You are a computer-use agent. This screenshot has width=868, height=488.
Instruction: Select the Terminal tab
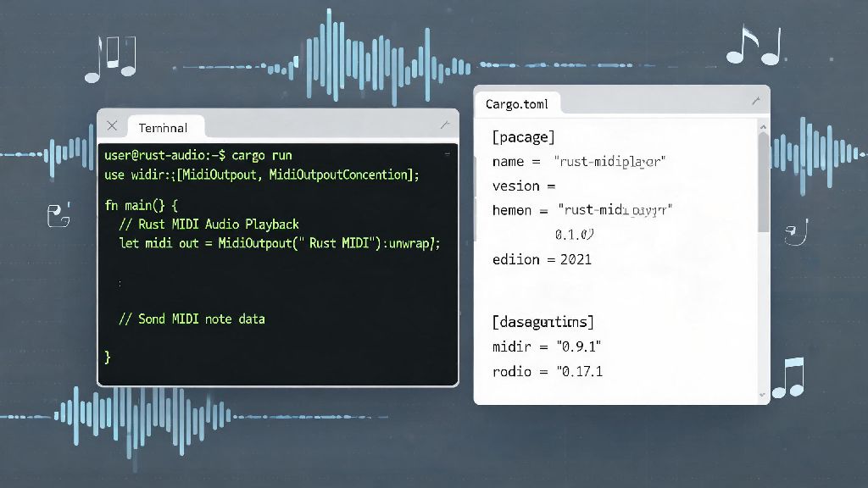coord(165,127)
